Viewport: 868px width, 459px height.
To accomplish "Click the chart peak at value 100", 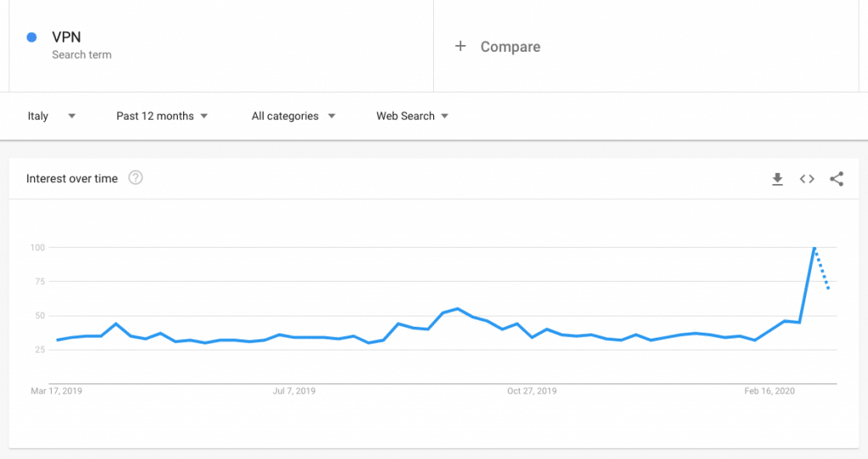I will [815, 248].
